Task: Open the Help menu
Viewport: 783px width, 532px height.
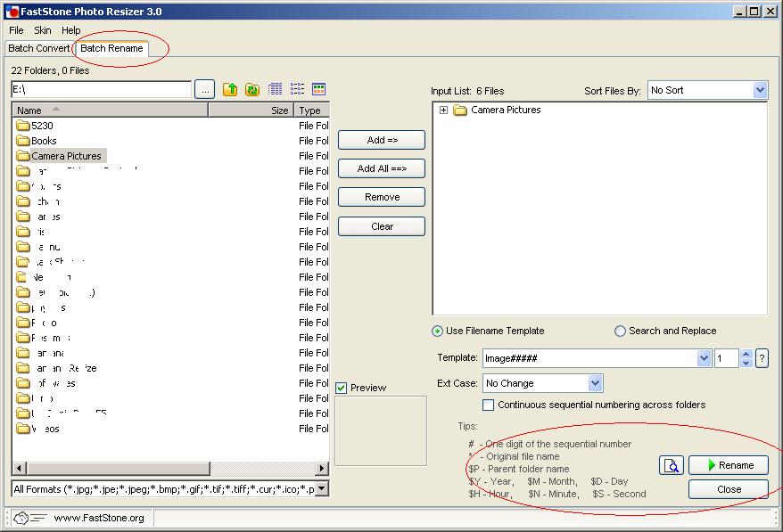Action: pos(71,30)
